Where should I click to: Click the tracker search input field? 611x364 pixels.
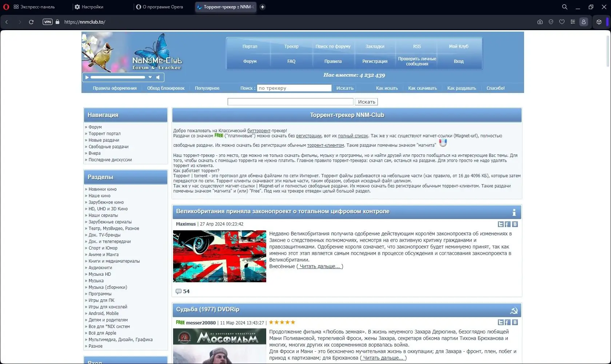[294, 88]
